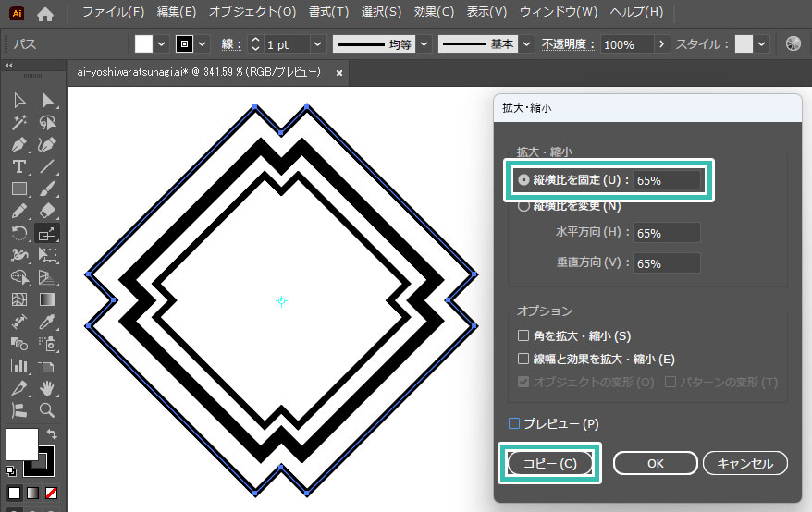Viewport: 812px width, 512px height.
Task: Open the オブジェクト(O) menu
Action: pos(252,13)
